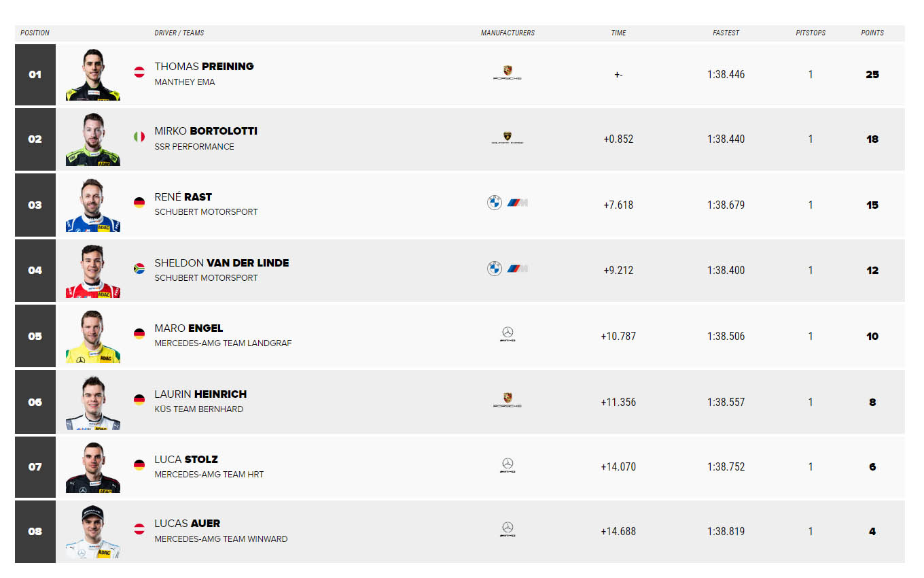Click Mercedes-AMG logo in Maro Engel row

pos(508,334)
